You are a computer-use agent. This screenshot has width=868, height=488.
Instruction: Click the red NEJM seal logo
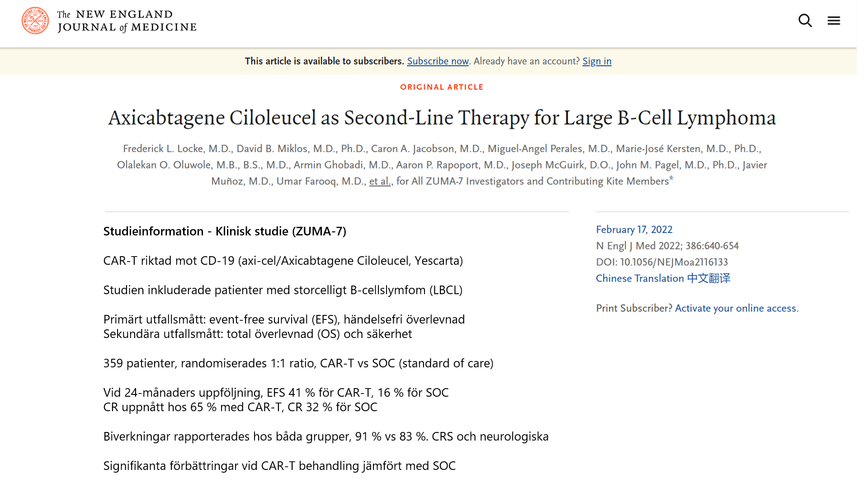[x=35, y=21]
